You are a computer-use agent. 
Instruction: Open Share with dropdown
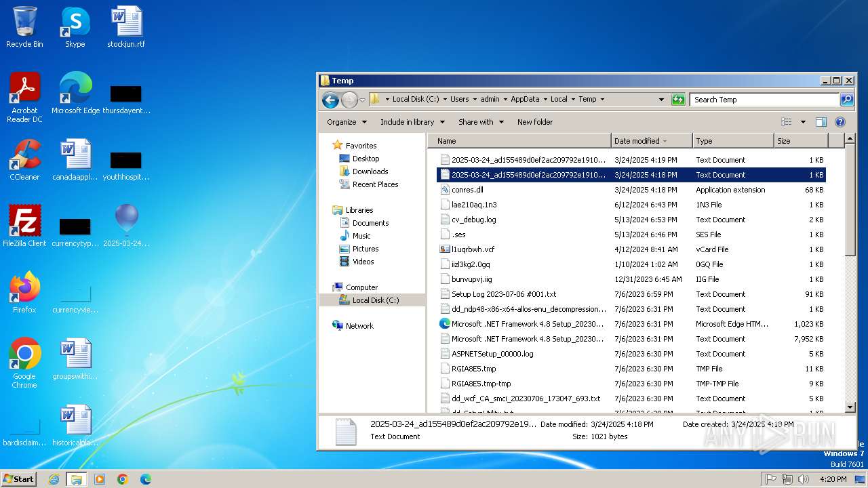[481, 122]
